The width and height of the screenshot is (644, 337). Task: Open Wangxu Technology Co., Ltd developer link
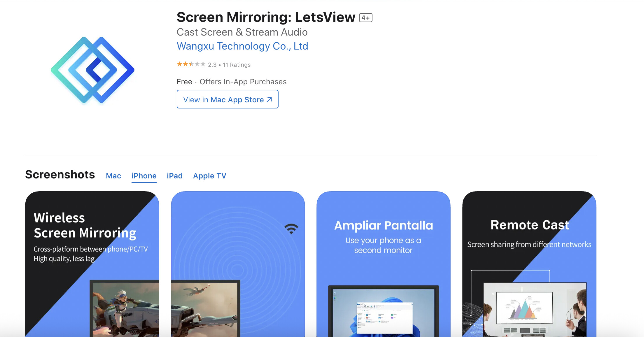point(242,46)
